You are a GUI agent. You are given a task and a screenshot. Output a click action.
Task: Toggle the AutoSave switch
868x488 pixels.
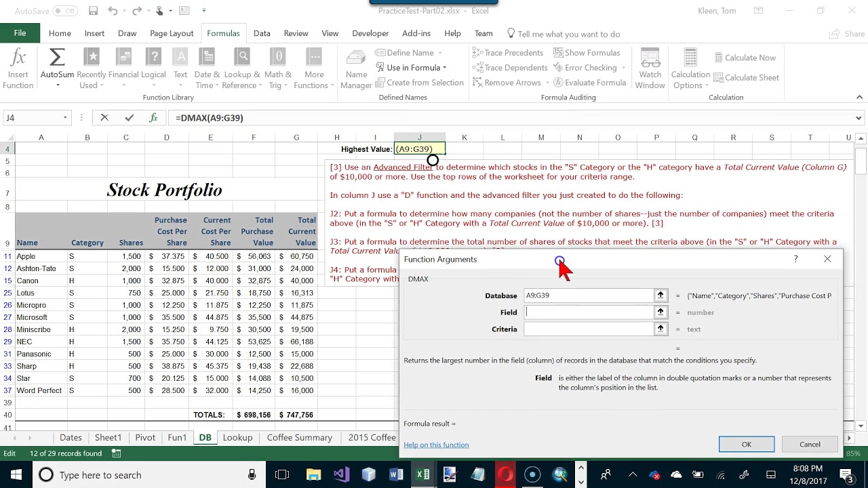click(65, 11)
